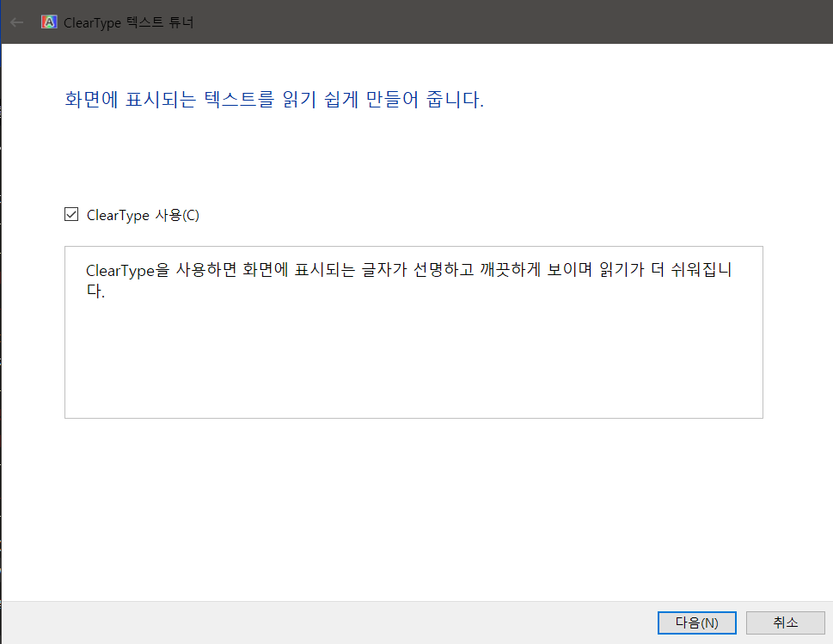This screenshot has width=833, height=644.
Task: Click the back arrow in title bar
Action: 17,22
